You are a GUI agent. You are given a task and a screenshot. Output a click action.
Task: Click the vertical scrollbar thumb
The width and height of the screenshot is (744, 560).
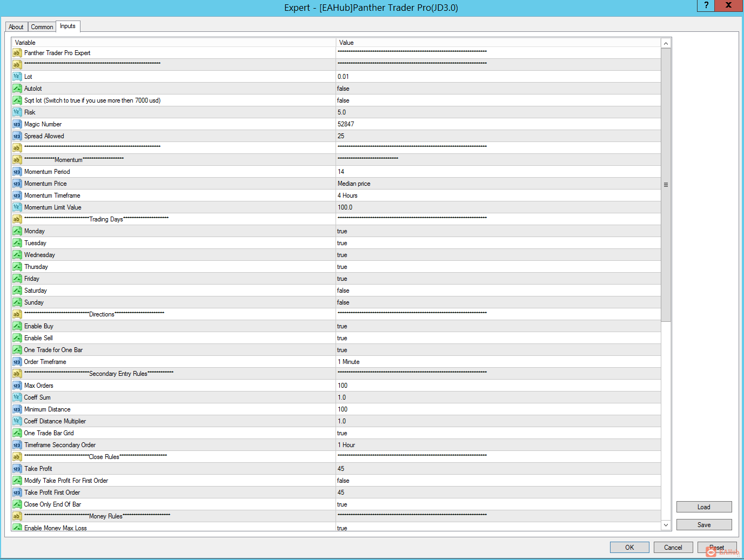click(666, 185)
